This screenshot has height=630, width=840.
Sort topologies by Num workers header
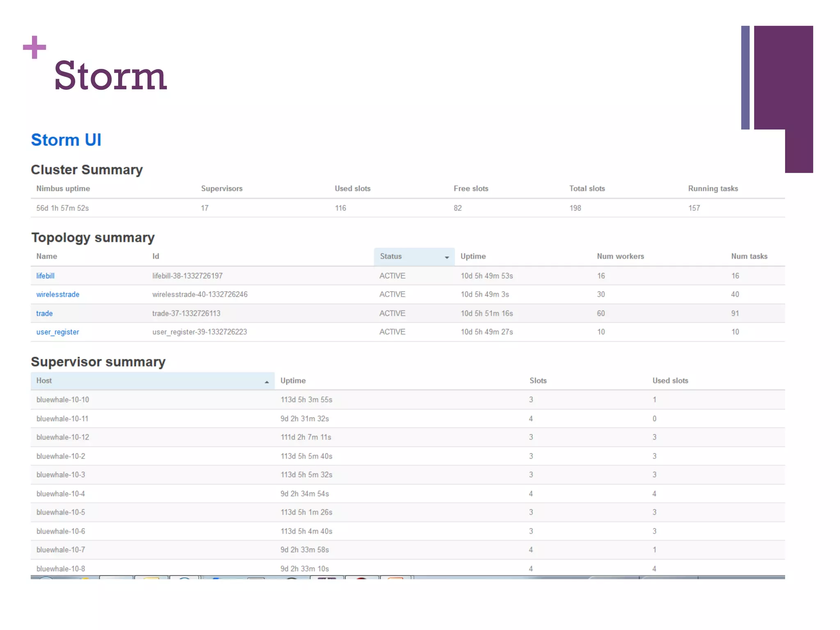[620, 256]
